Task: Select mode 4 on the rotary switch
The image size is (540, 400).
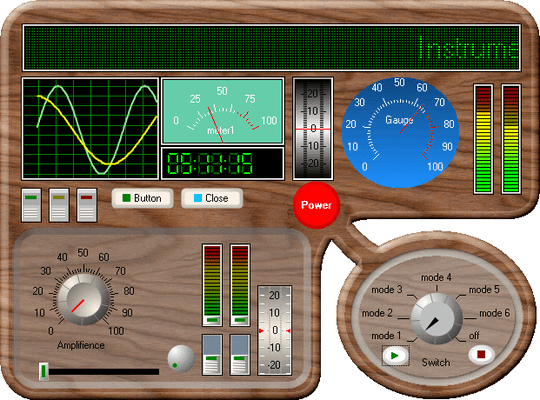Action: click(436, 277)
